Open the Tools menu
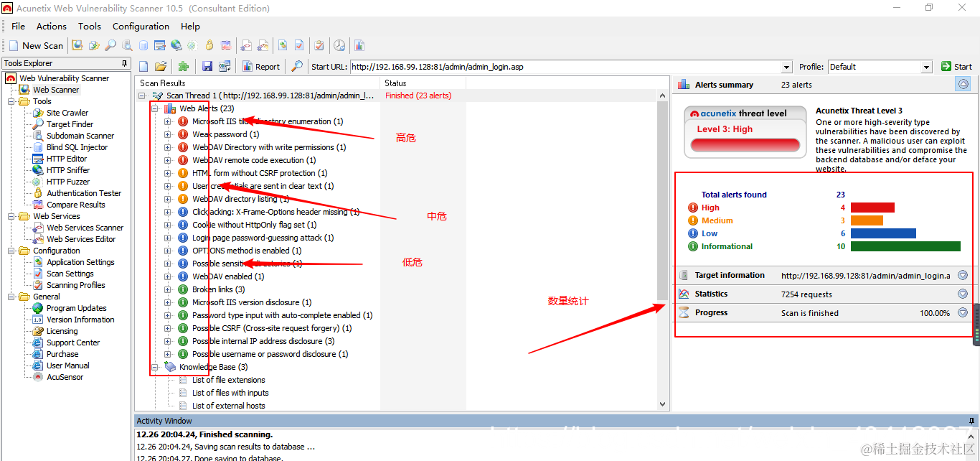Viewport: 980px width, 461px height. [90, 26]
